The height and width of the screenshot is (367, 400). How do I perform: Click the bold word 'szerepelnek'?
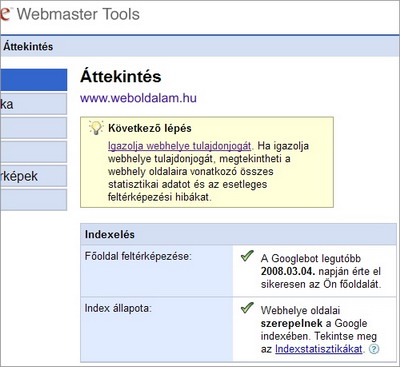(292, 323)
